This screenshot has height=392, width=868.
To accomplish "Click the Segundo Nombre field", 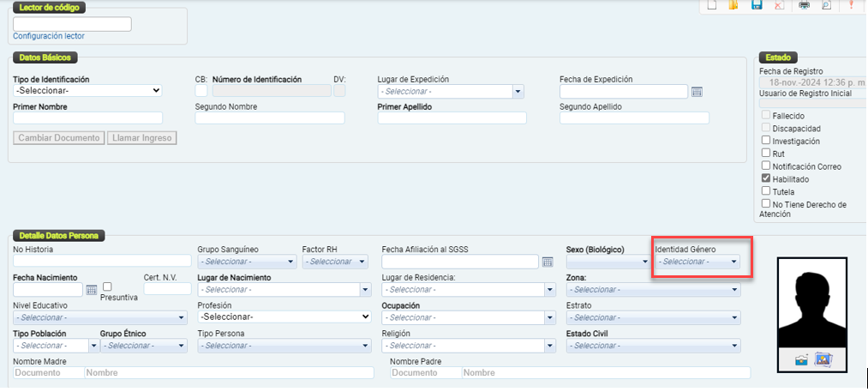I will click(270, 118).
